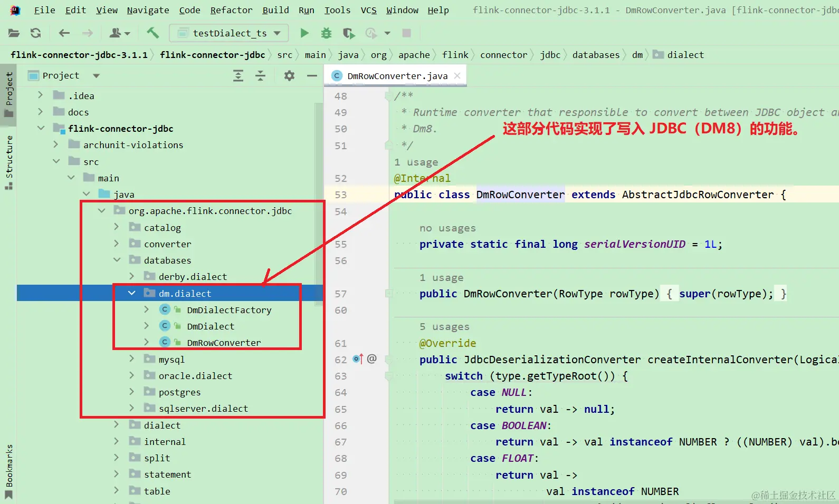This screenshot has height=504, width=839.
Task: Start Debug with the bug icon
Action: click(327, 33)
